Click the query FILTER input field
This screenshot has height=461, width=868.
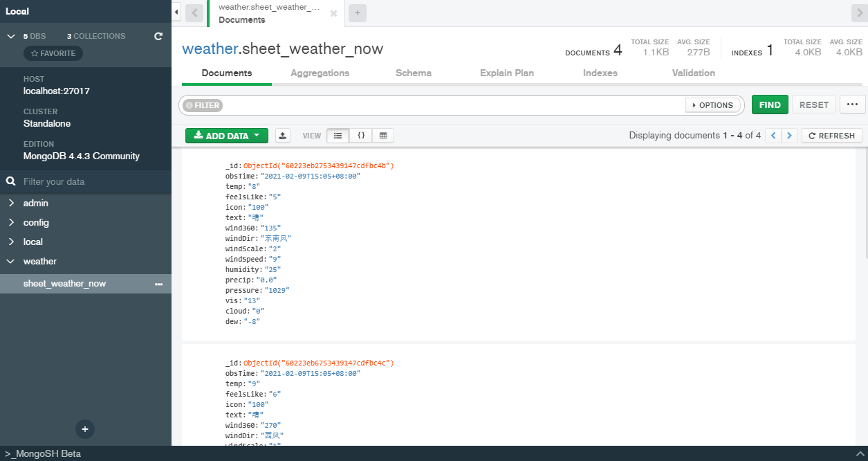point(453,105)
